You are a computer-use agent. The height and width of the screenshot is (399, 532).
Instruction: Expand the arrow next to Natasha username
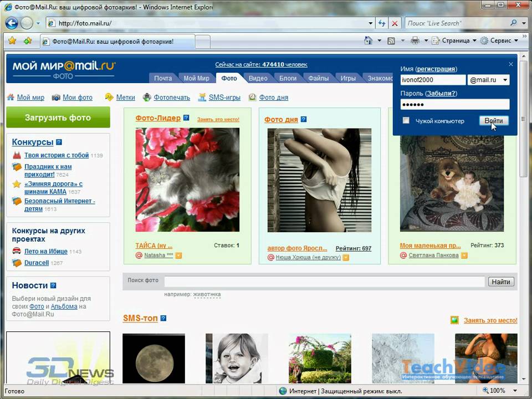coord(178,255)
